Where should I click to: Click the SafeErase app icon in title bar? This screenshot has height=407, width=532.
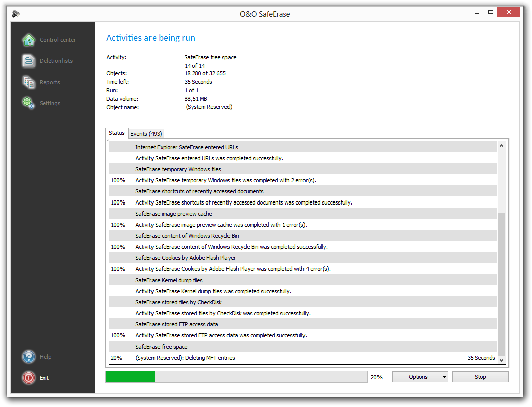(16, 14)
